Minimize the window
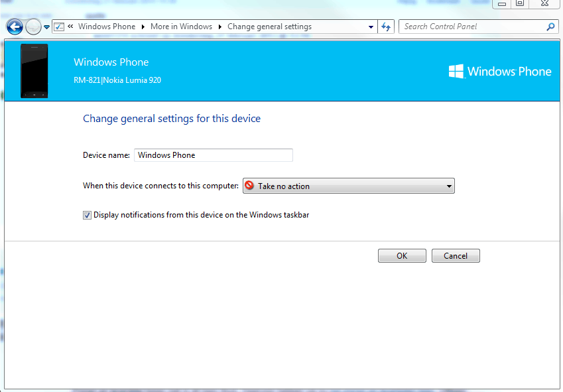The image size is (563, 392). point(502,3)
